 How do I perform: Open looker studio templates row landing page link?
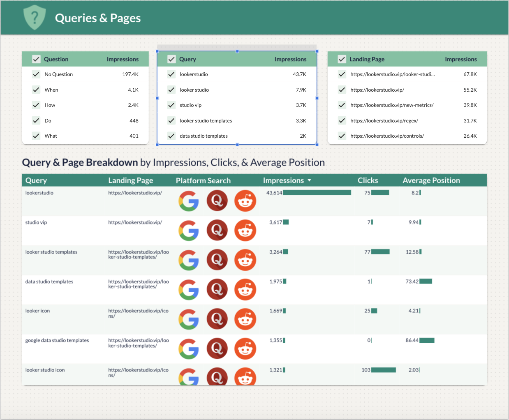[x=139, y=254]
